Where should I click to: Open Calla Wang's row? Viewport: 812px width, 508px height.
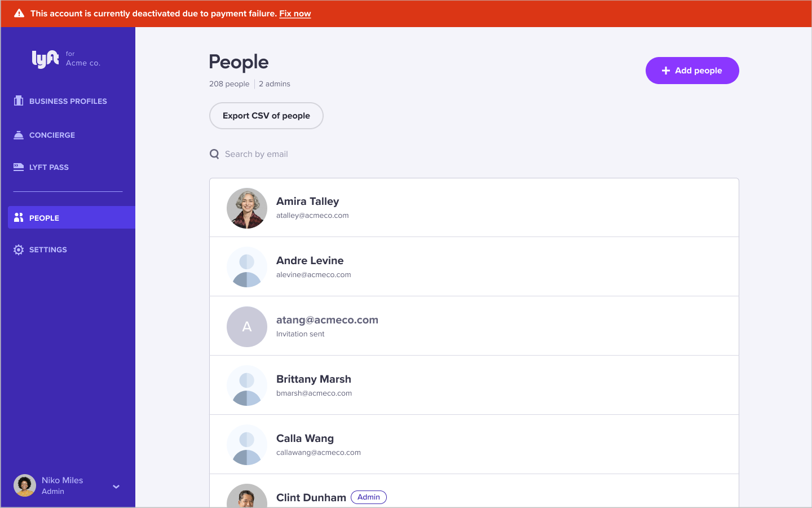(474, 445)
